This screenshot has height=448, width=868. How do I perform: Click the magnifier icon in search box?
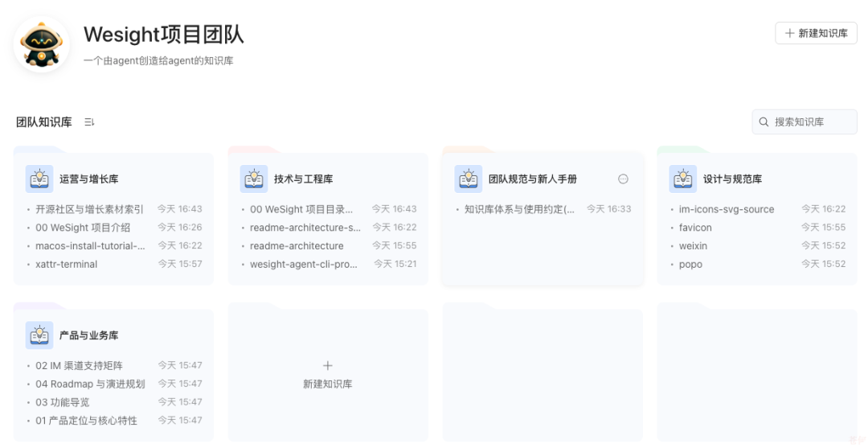(x=764, y=121)
